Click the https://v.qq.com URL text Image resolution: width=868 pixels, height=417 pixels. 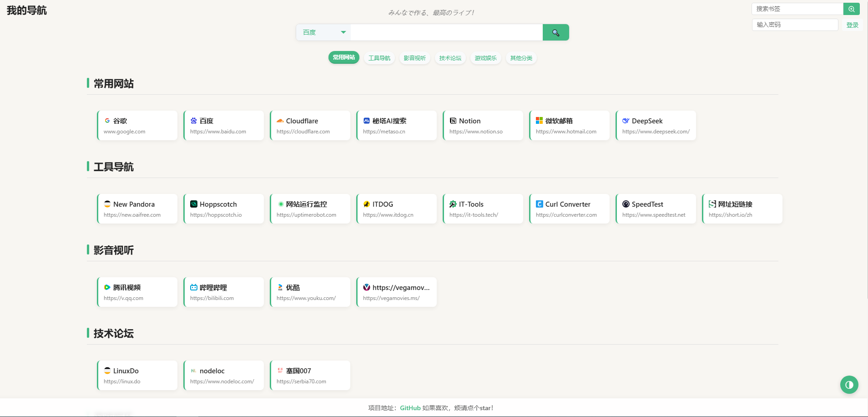click(123, 298)
